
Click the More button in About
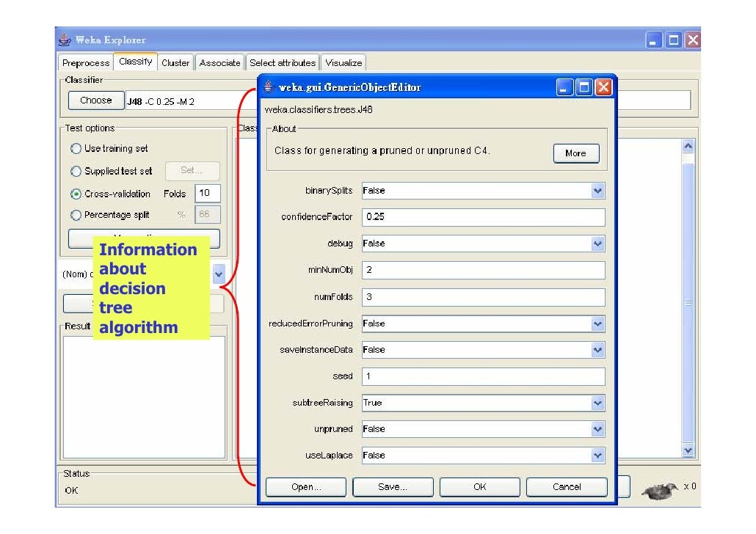click(576, 153)
